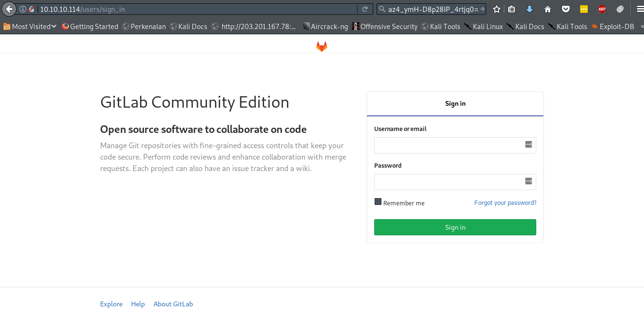Open the Perkenalan bookmark
The image size is (644, 323).
[x=144, y=27]
